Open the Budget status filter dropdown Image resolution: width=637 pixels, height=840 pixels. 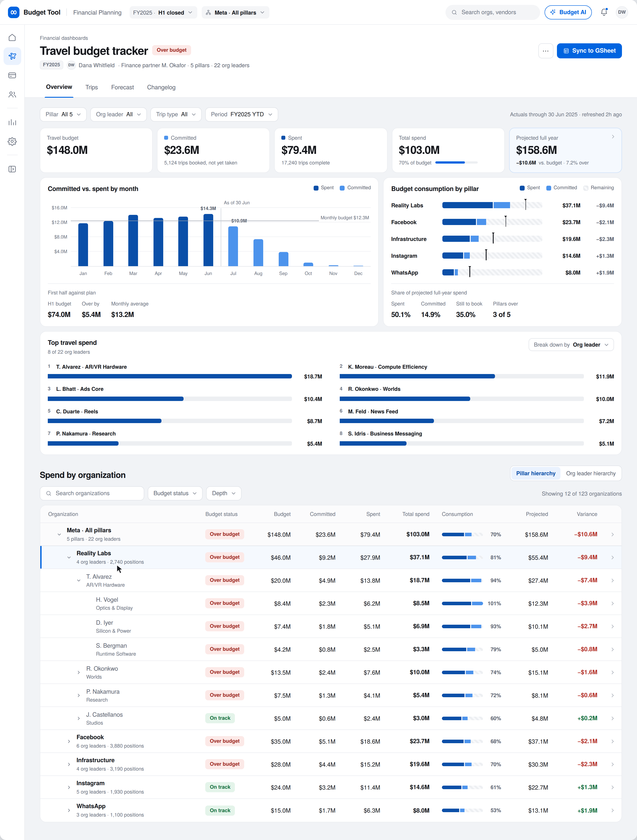coord(175,493)
